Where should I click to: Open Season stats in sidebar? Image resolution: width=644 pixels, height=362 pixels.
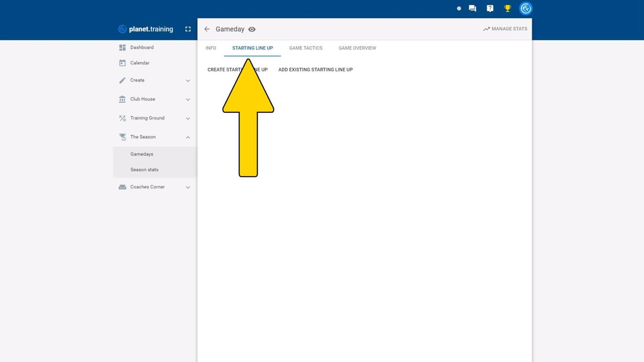(144, 170)
